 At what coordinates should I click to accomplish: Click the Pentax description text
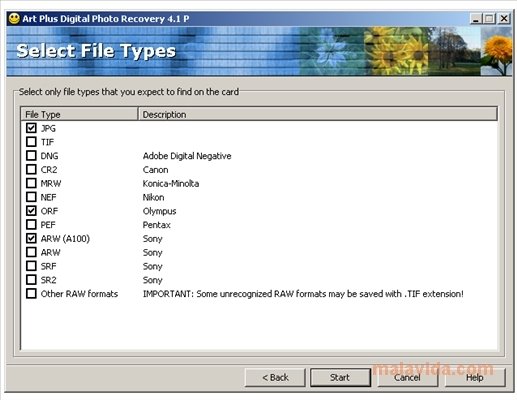pyautogui.click(x=156, y=225)
